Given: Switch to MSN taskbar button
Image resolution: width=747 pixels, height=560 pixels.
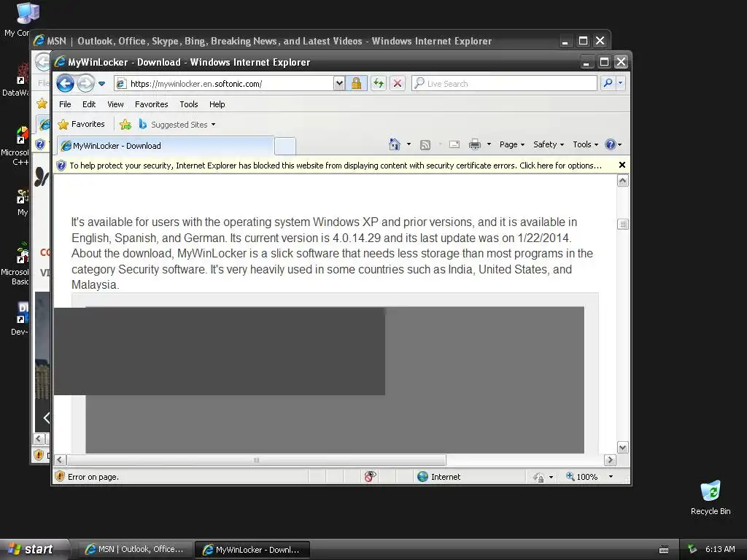Looking at the screenshot, I should tap(135, 550).
